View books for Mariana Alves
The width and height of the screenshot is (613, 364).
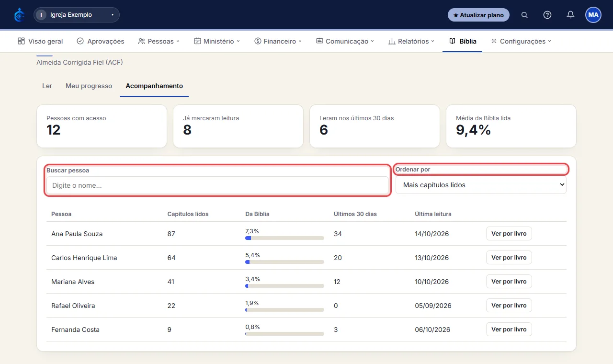(509, 282)
